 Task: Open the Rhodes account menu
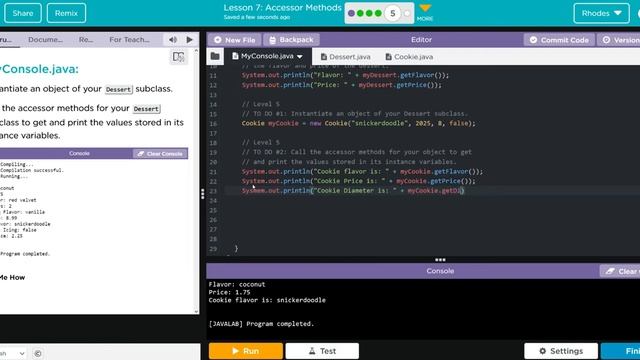[x=601, y=13]
